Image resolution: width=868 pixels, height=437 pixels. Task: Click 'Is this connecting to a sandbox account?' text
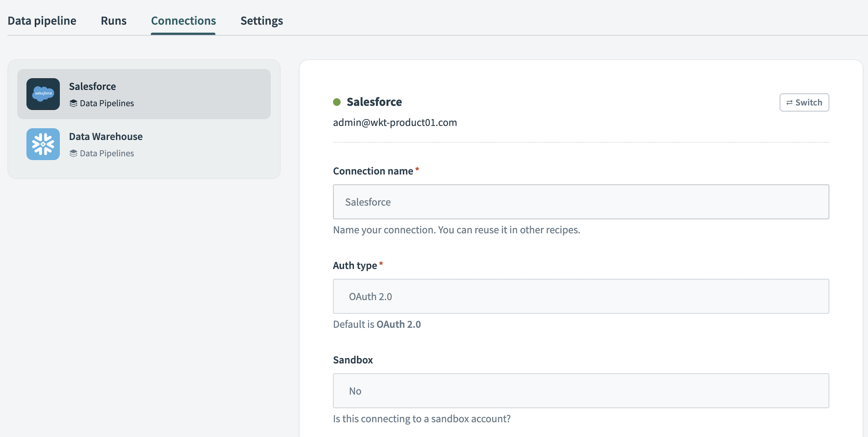pyautogui.click(x=422, y=419)
